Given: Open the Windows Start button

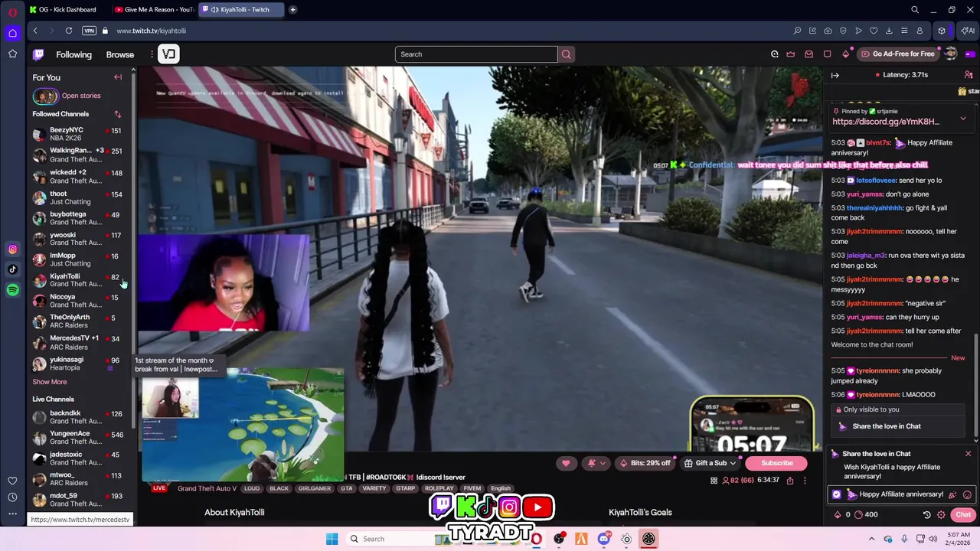Looking at the screenshot, I should click(x=332, y=539).
